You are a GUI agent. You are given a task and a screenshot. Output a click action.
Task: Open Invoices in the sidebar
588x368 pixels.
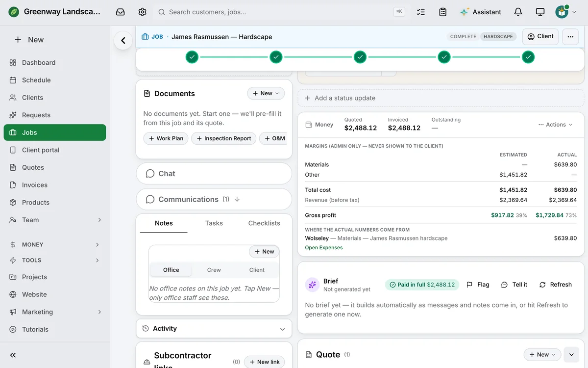pyautogui.click(x=55, y=185)
